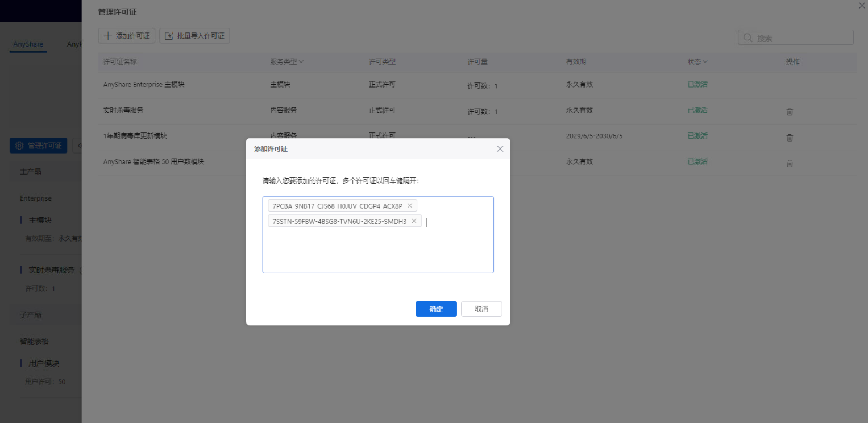
Task: Close the 添加许可证 dialog
Action: (500, 149)
